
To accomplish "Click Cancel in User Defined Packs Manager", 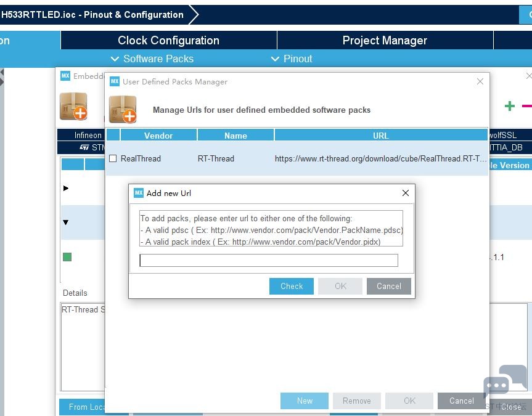I will (x=462, y=401).
